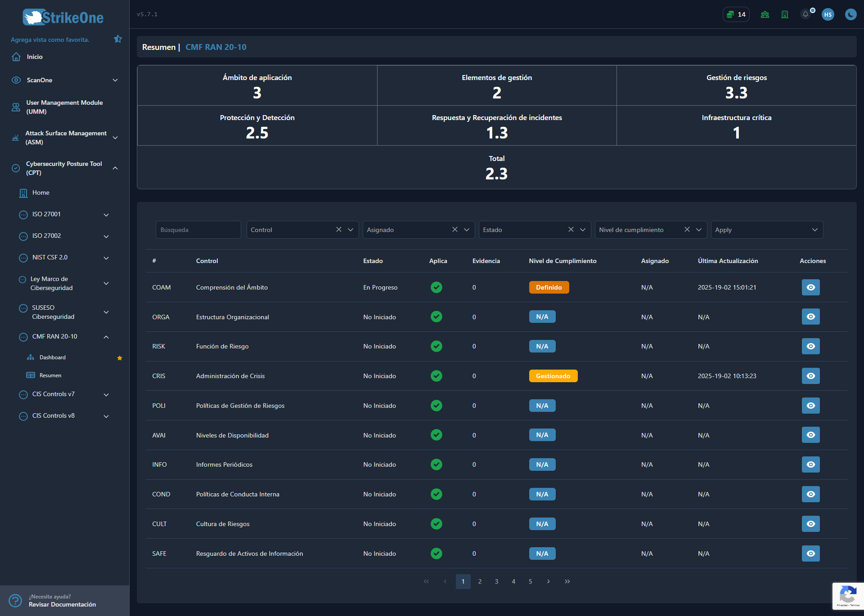
Task: Click the help question mark icon
Action: 15,601
